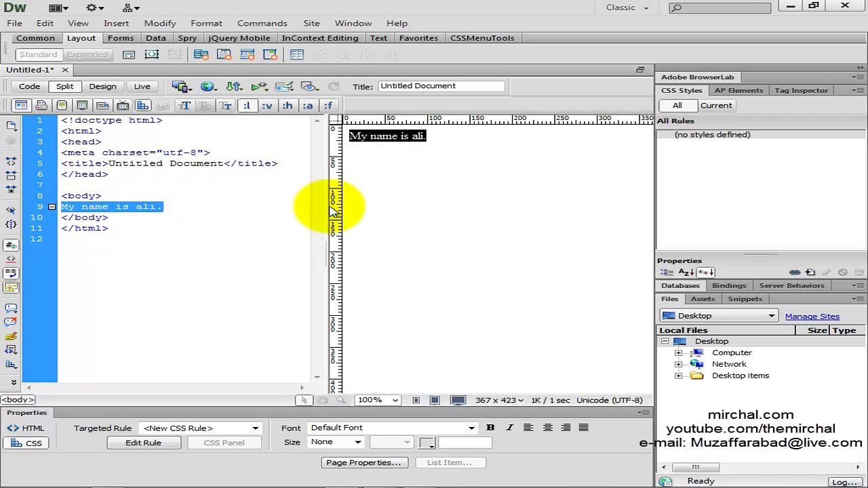This screenshot has width=868, height=488.
Task: Click the Edit Rule button
Action: click(x=143, y=443)
